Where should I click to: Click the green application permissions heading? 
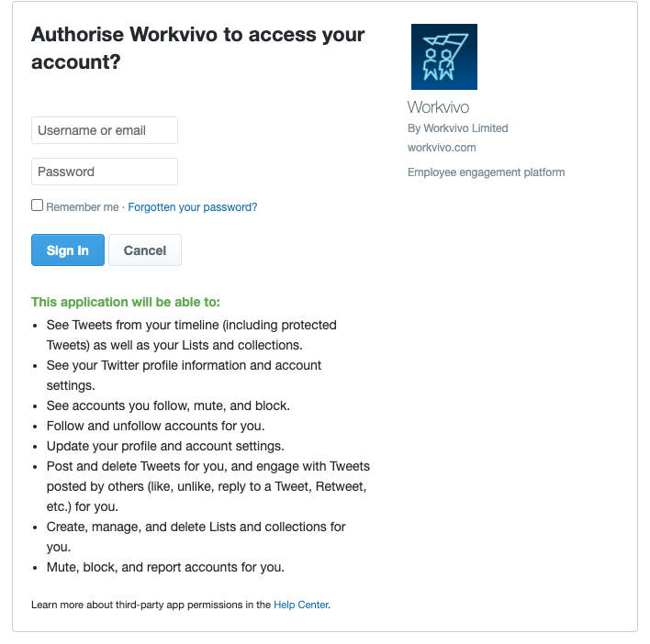pyautogui.click(x=126, y=302)
